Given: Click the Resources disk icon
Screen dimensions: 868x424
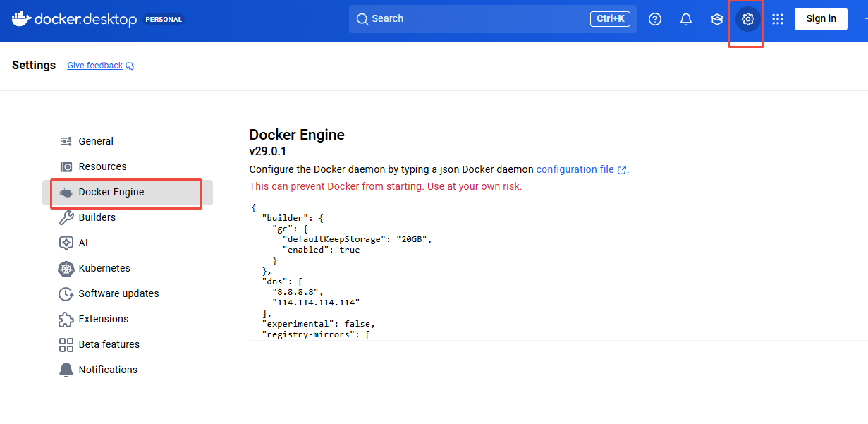Looking at the screenshot, I should click(66, 166).
